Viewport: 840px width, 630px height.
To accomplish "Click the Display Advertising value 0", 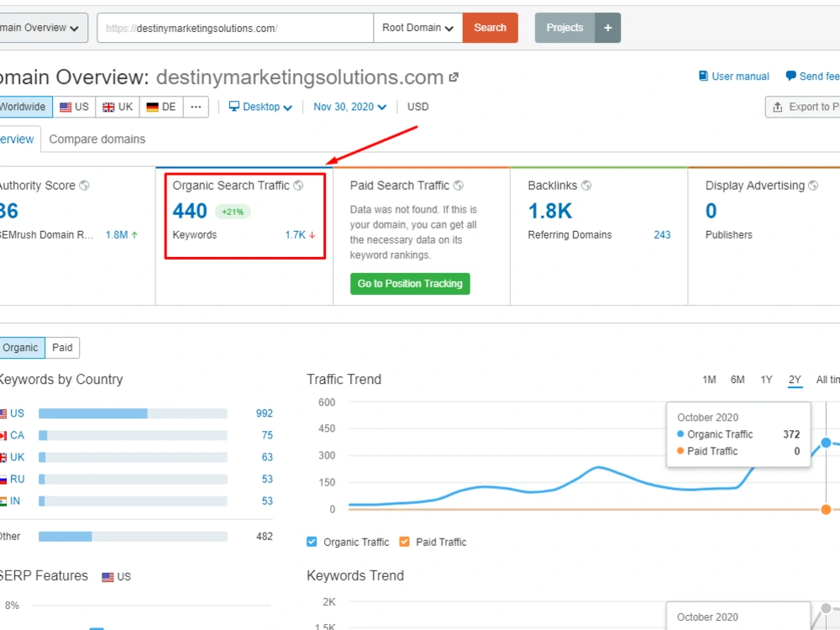I will pyautogui.click(x=711, y=211).
